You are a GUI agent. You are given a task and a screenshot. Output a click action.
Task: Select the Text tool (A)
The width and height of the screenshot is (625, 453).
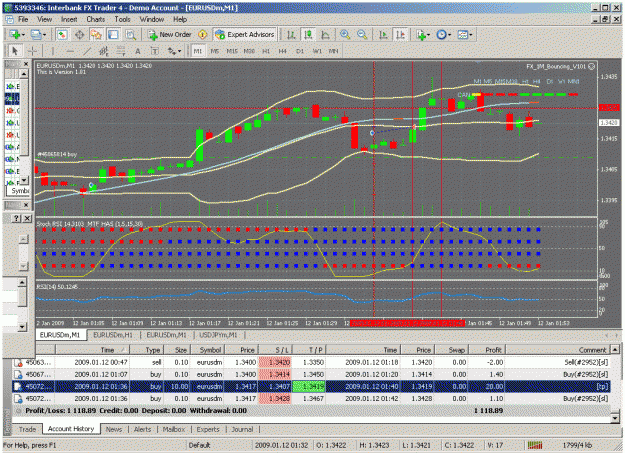138,51
